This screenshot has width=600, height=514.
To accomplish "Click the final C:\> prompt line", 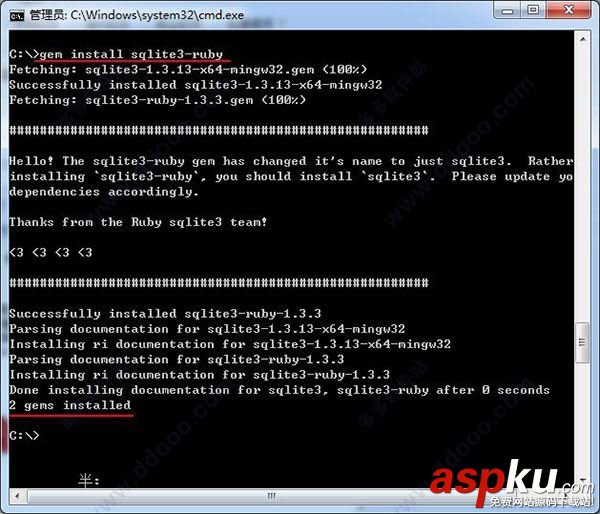I will click(x=24, y=436).
